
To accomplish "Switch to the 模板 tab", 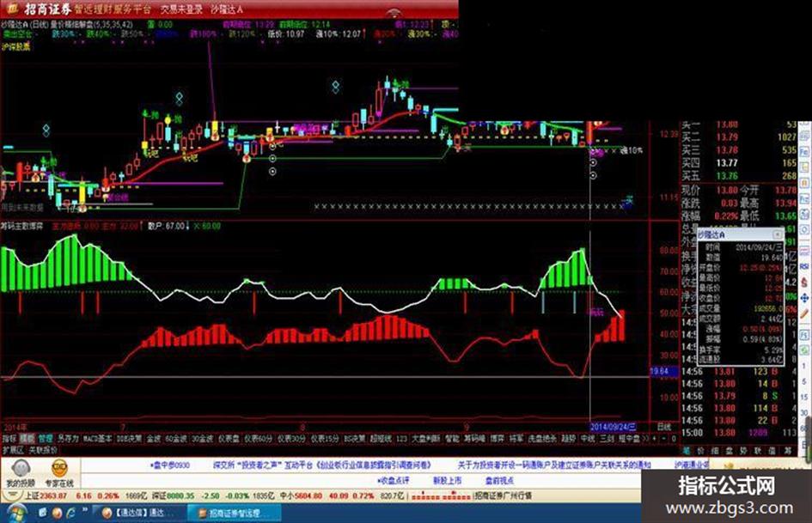I will pos(27,439).
